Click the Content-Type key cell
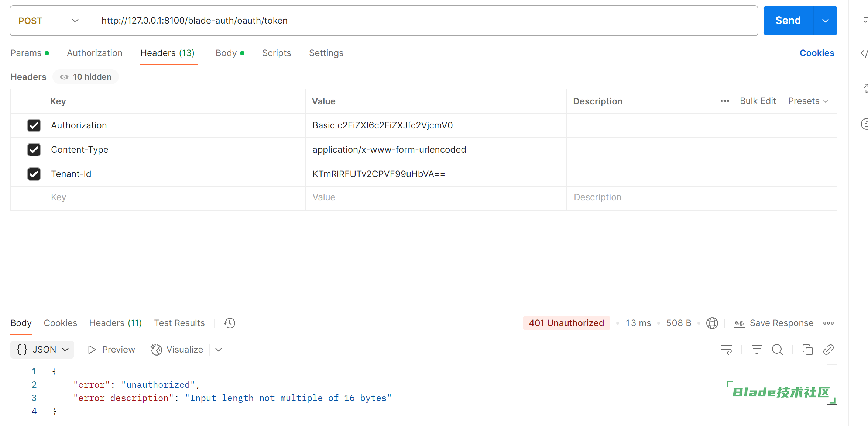Image resolution: width=868 pixels, height=426 pixels. (x=174, y=150)
